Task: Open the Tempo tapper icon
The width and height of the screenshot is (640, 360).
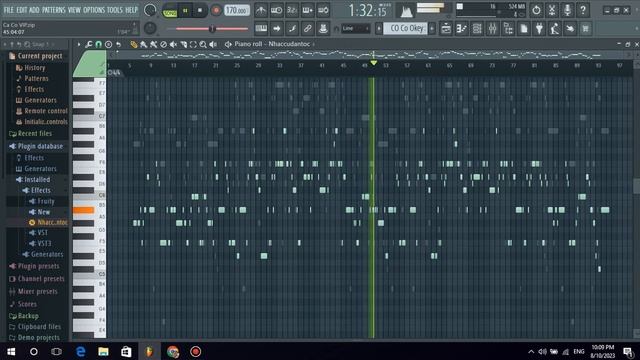Action: pos(555,28)
